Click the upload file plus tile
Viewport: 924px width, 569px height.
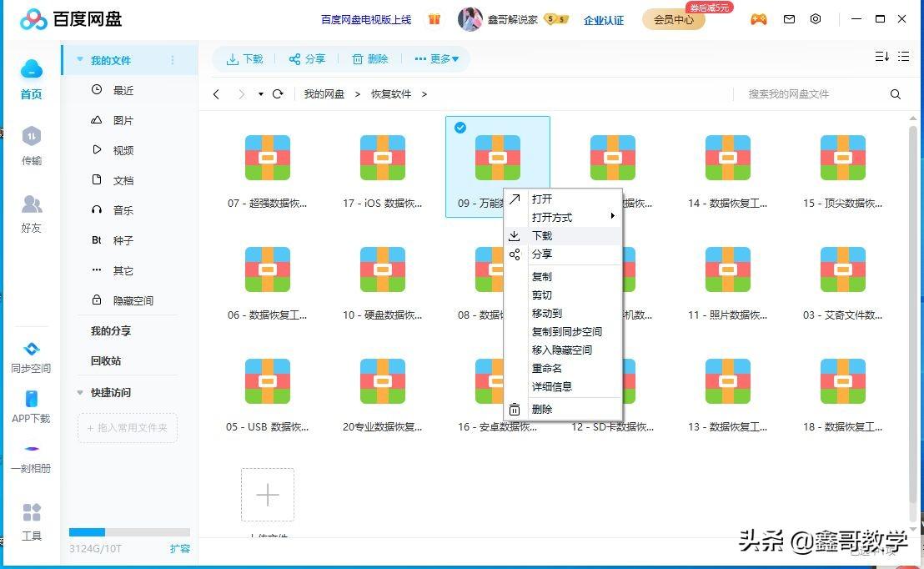coord(268,495)
